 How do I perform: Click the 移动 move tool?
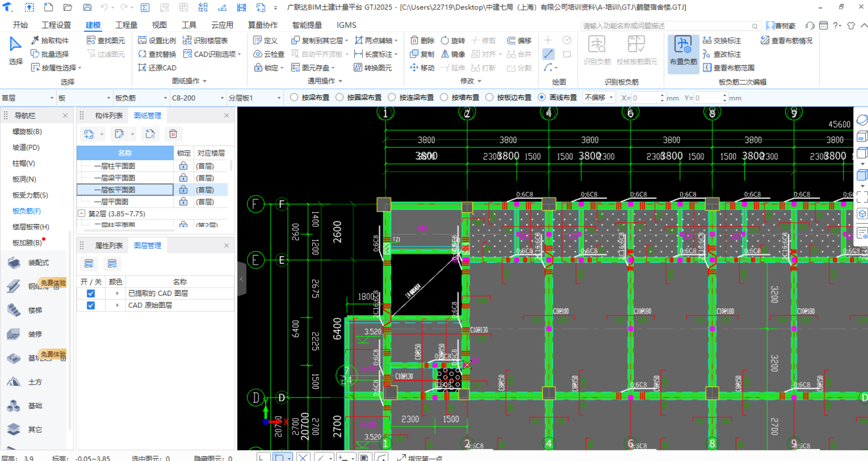click(x=422, y=68)
